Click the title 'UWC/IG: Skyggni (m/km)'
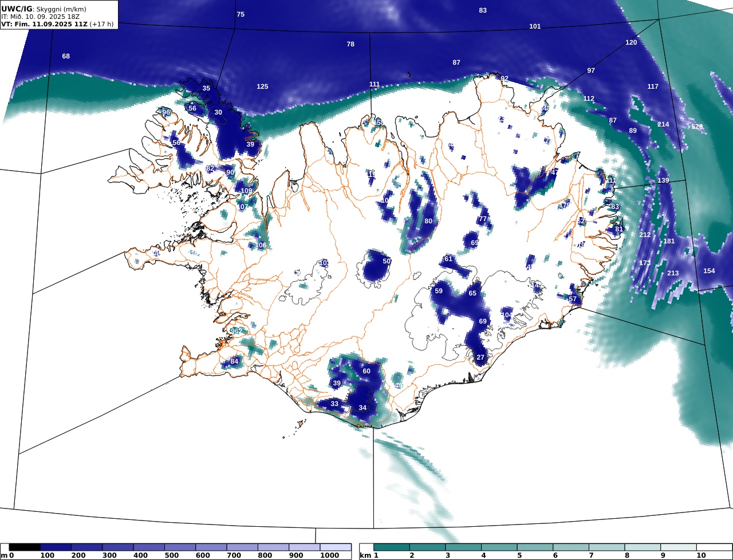This screenshot has height=560, width=733. 43,9
